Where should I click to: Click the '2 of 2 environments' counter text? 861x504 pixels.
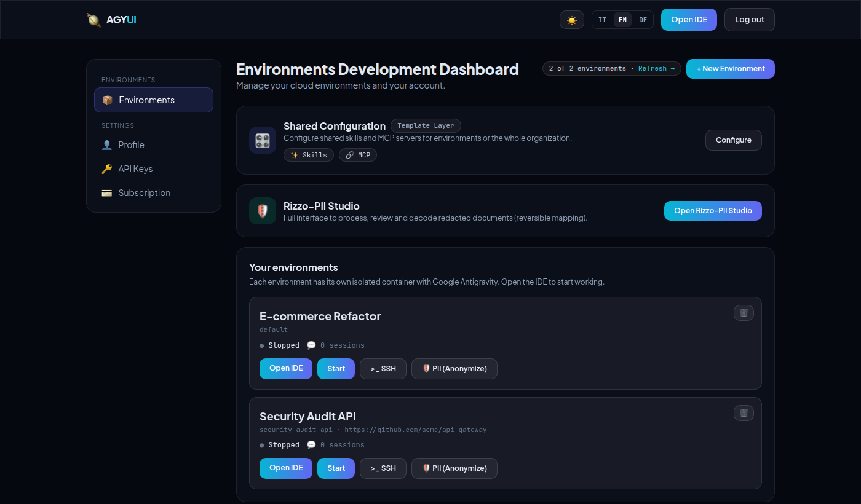pos(587,69)
